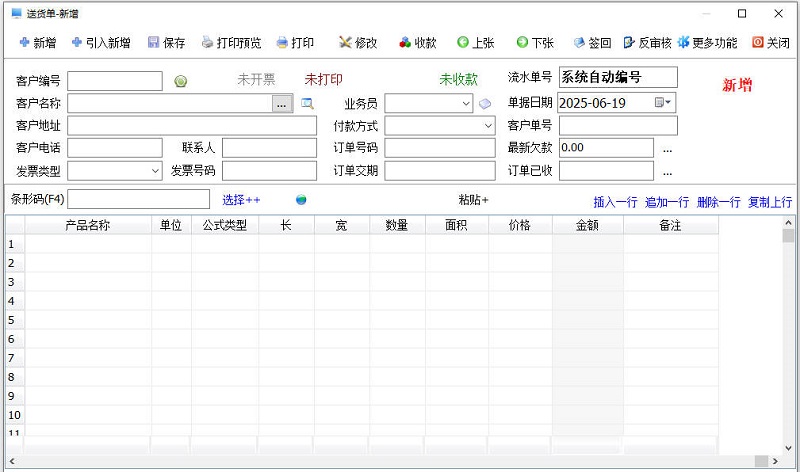Screen dimensions: 800x472
Task: Click the green circle icon beside 客户编号
Action: pyautogui.click(x=181, y=81)
